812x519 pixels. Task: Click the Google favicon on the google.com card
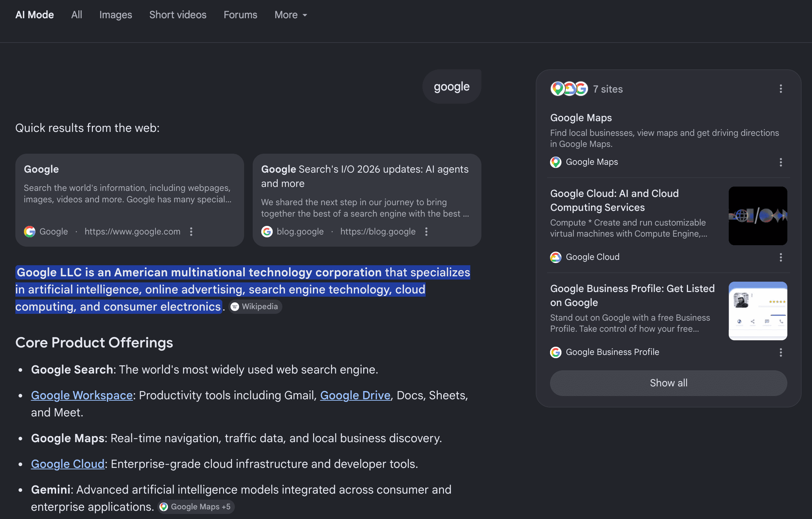click(30, 232)
